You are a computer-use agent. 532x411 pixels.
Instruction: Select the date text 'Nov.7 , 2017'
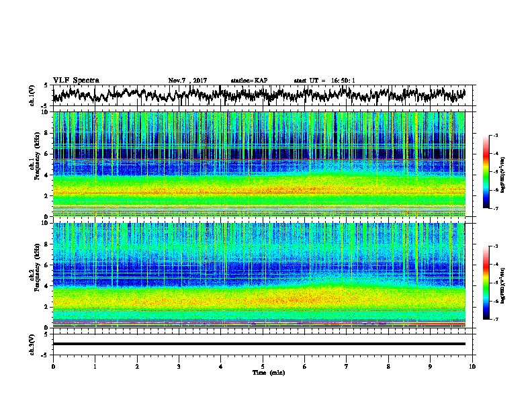coord(187,81)
